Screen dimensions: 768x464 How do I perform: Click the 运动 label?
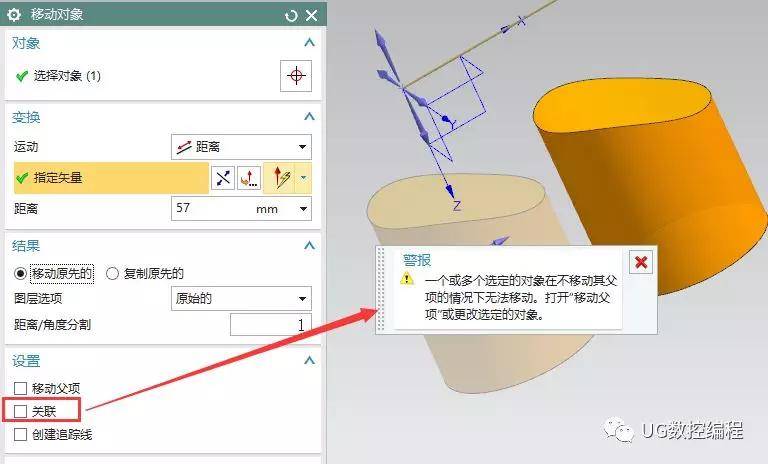(x=26, y=147)
